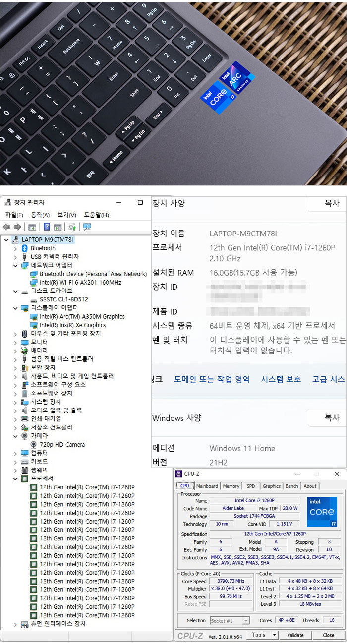Viewport: 347px width, 644px height.
Task: Click the blue question mark Help icon
Action: click(47, 227)
